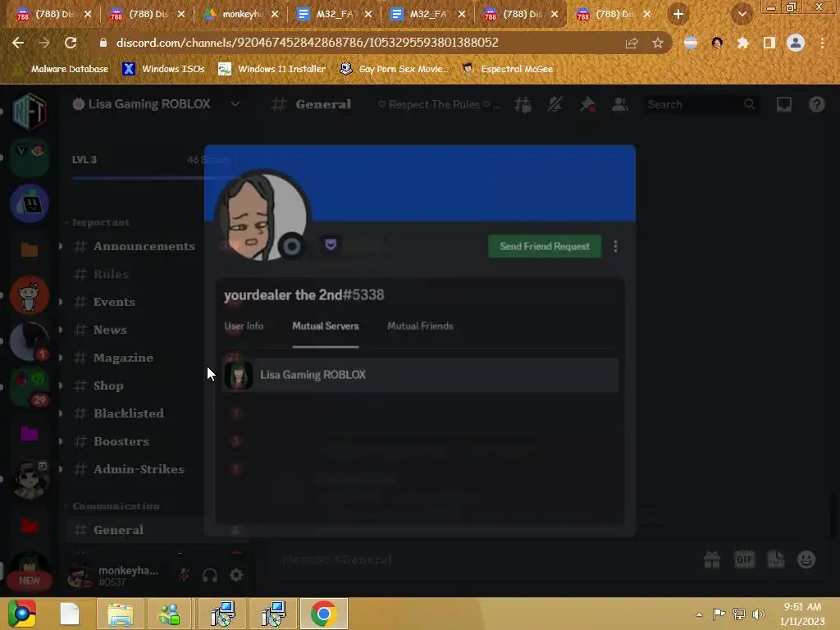Open the Reddit Snoo server icon
The width and height of the screenshot is (840, 630).
point(30,295)
